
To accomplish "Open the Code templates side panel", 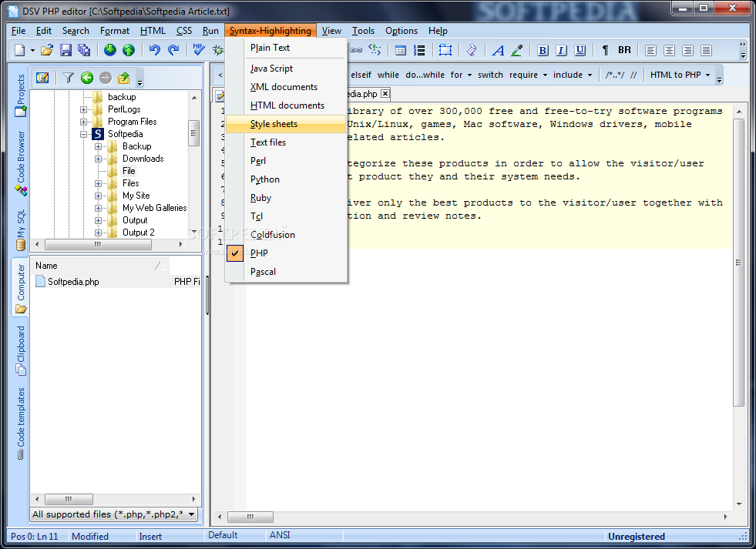I will tap(20, 423).
